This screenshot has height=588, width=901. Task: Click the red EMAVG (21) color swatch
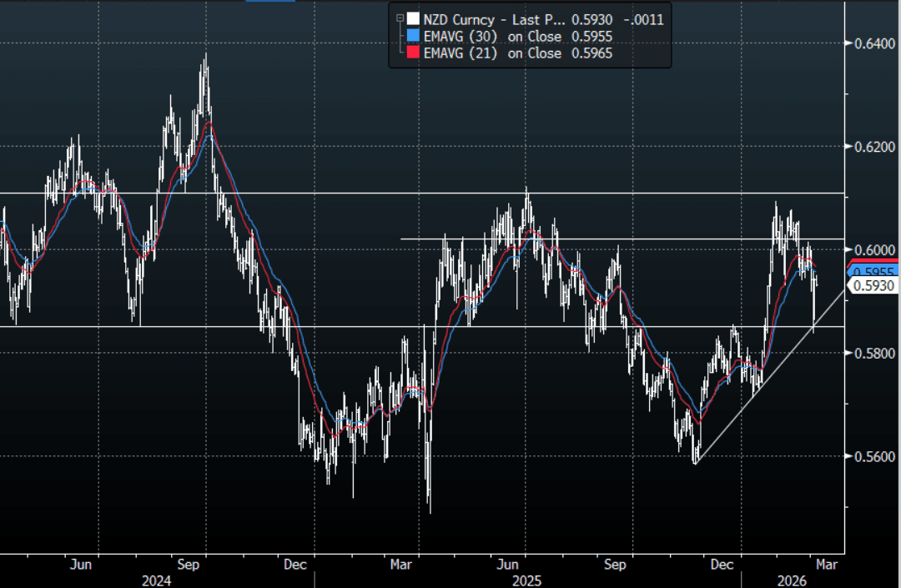pos(412,53)
